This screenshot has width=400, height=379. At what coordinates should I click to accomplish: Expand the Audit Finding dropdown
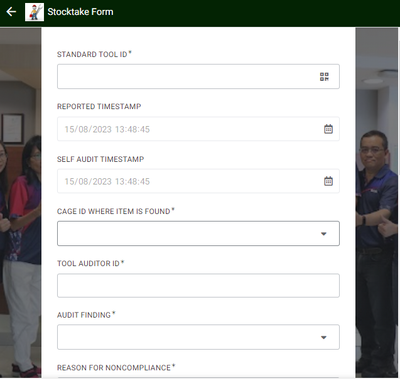[x=198, y=337]
